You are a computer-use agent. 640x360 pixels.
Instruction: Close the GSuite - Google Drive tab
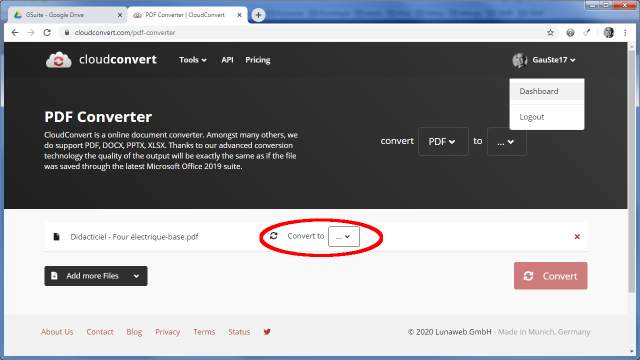point(120,15)
